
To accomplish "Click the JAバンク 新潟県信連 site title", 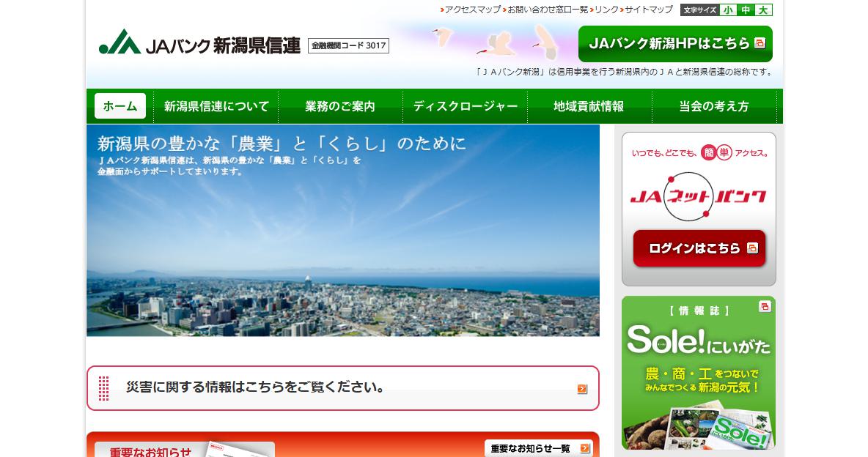I will [223, 45].
